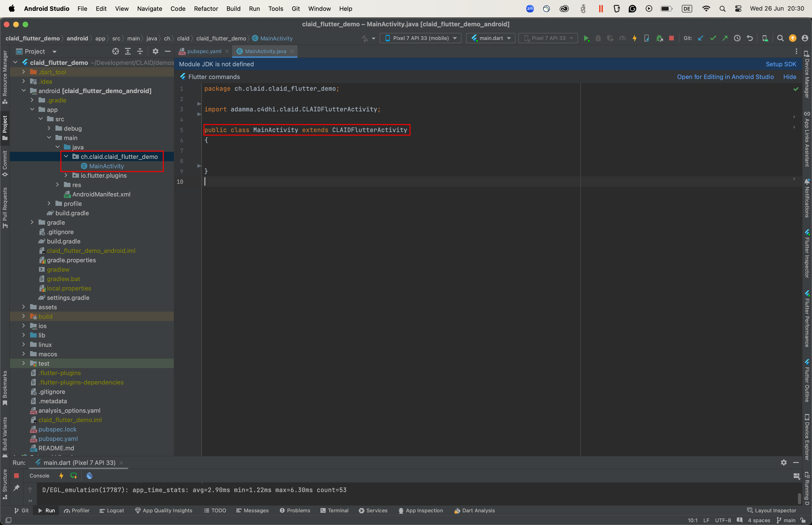Click Expand All icon in Project panel
The image size is (812, 525).
128,51
